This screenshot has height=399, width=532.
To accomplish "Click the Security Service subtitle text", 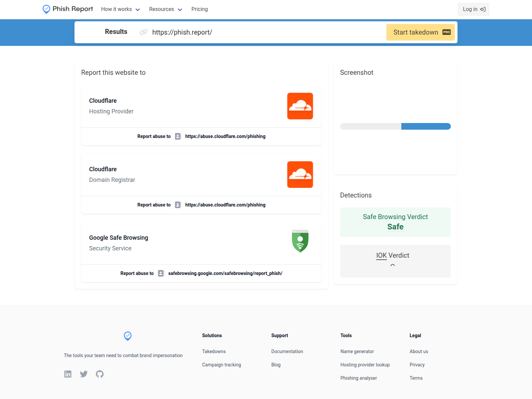I will (x=110, y=248).
